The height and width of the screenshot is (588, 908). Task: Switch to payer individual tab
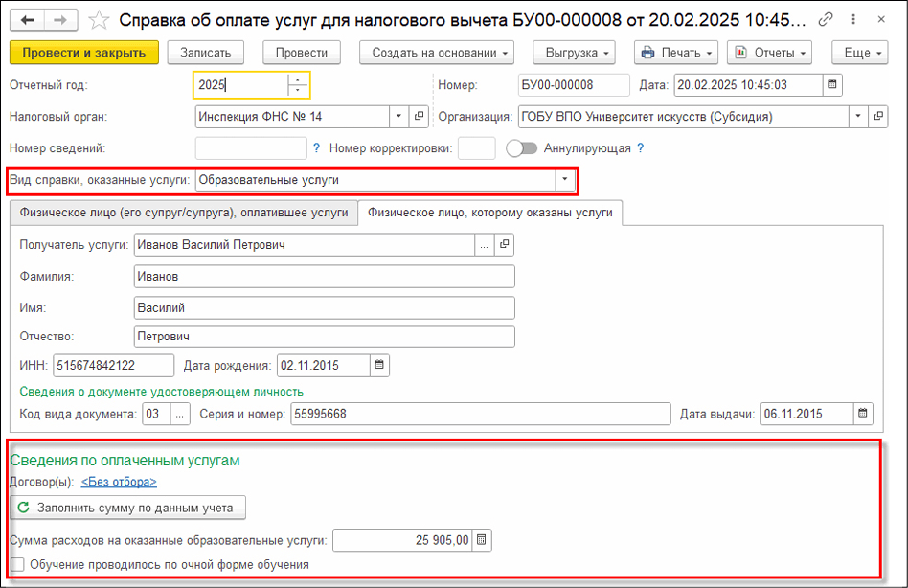pos(182,213)
